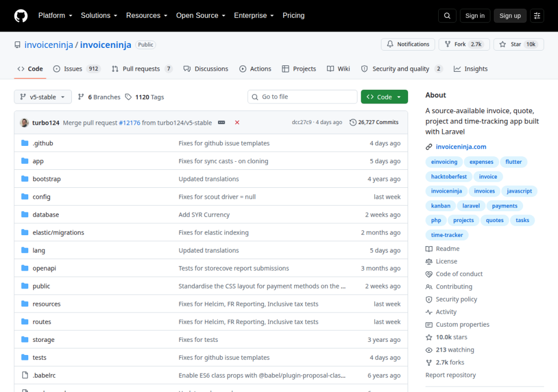This screenshot has width=558, height=392.
Task: Click the Report repository link
Action: click(451, 375)
